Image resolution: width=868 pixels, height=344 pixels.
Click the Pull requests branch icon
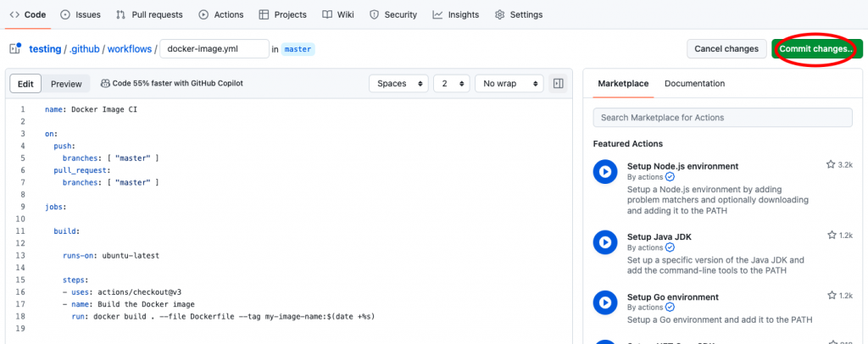pos(120,15)
